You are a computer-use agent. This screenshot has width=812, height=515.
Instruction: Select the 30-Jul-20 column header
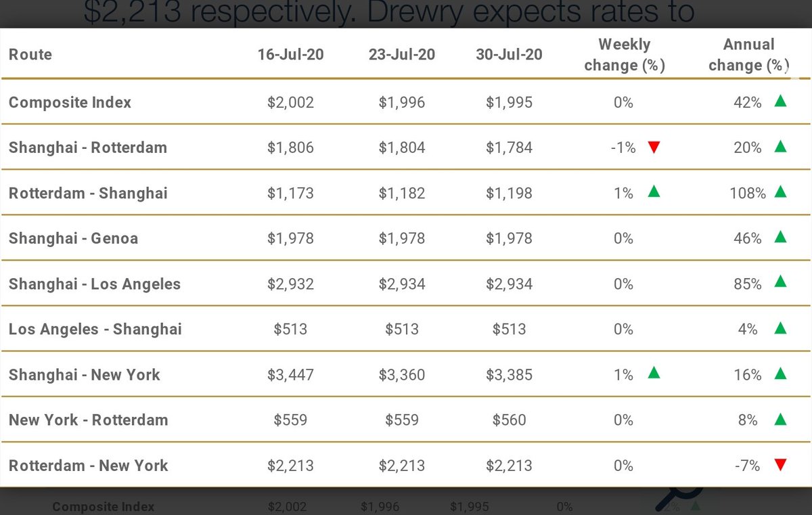click(509, 55)
